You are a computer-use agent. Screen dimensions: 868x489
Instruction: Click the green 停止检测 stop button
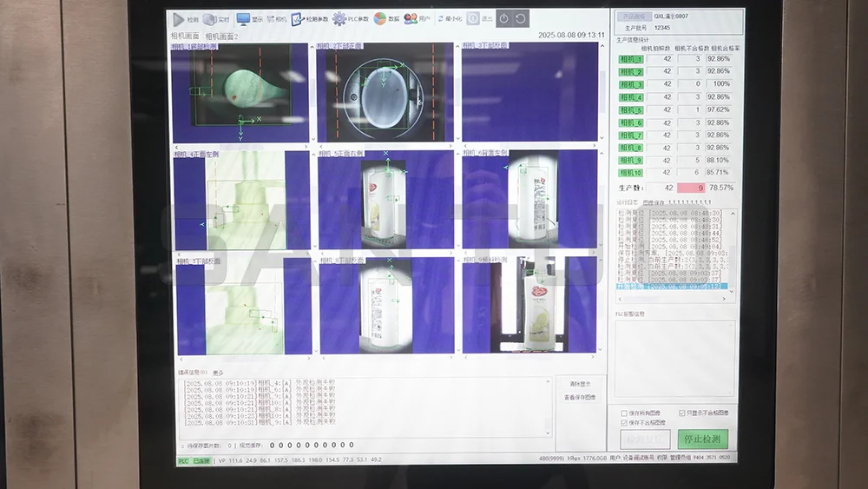(702, 439)
